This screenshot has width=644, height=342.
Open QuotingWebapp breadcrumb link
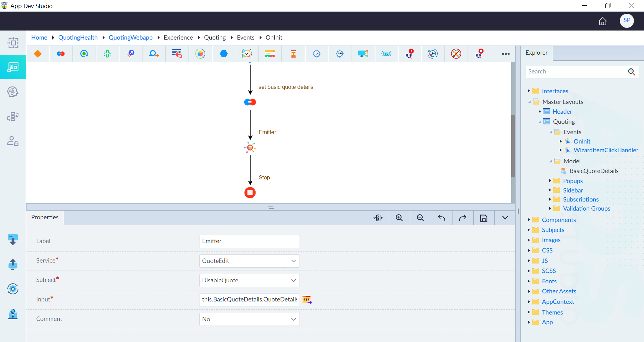pyautogui.click(x=130, y=38)
